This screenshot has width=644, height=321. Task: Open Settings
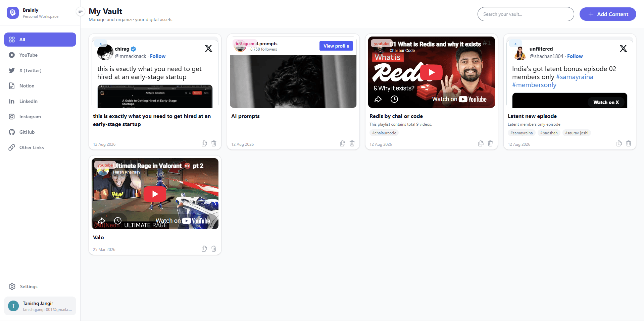coord(40,286)
